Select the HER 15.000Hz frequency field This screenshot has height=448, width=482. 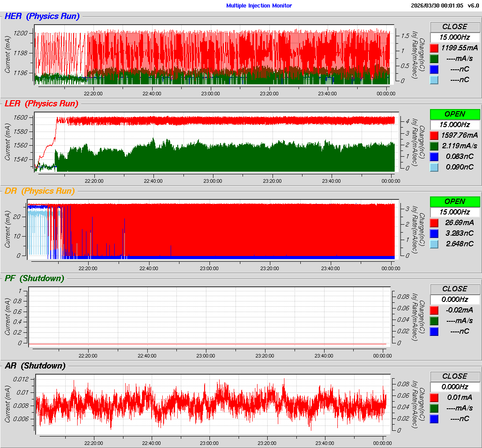coord(455,37)
